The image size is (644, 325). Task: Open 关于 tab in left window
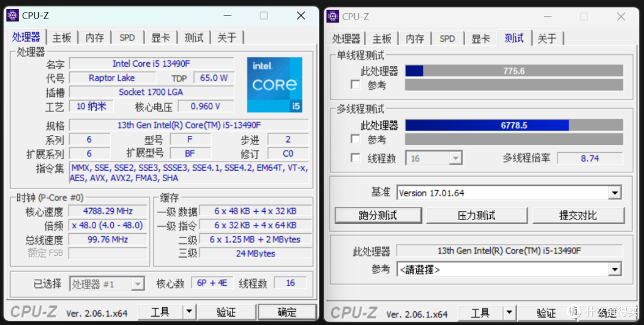point(227,38)
